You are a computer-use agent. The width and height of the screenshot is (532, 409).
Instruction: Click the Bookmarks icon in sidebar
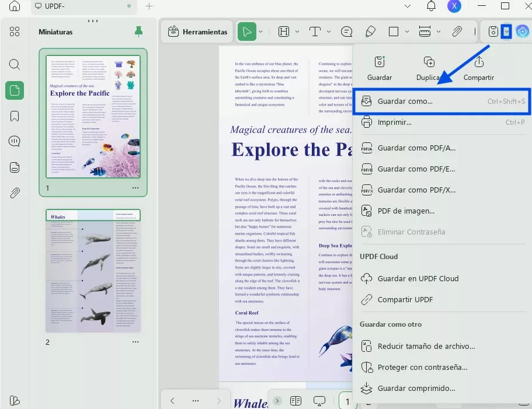coord(15,116)
